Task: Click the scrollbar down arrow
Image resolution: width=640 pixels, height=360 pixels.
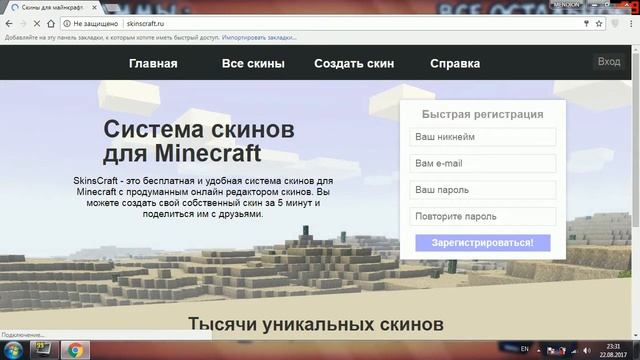Action: pos(636,335)
